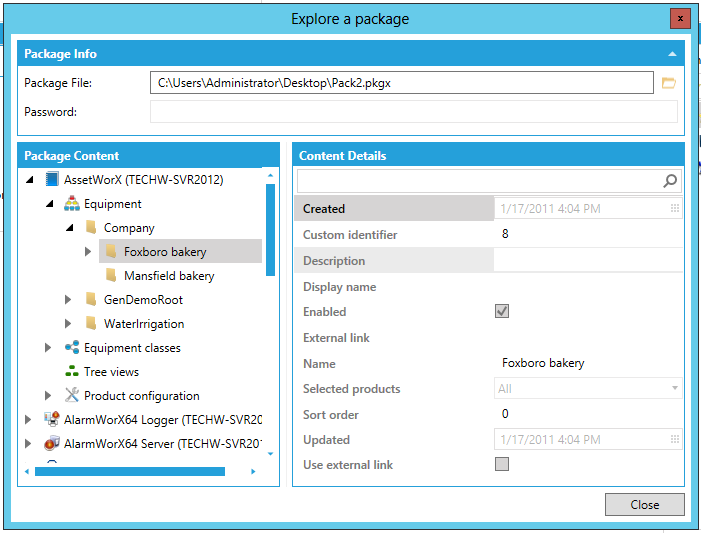Click the AlarmWorX64 Server icon

pos(52,444)
